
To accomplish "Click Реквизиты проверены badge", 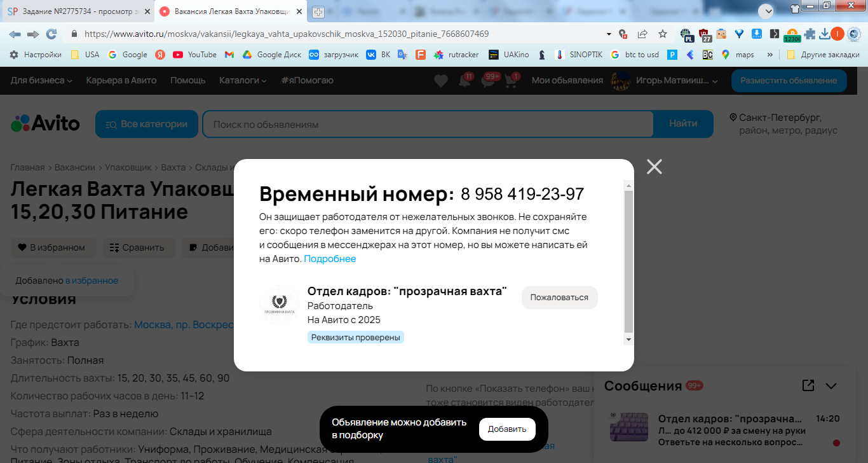I will [x=356, y=337].
